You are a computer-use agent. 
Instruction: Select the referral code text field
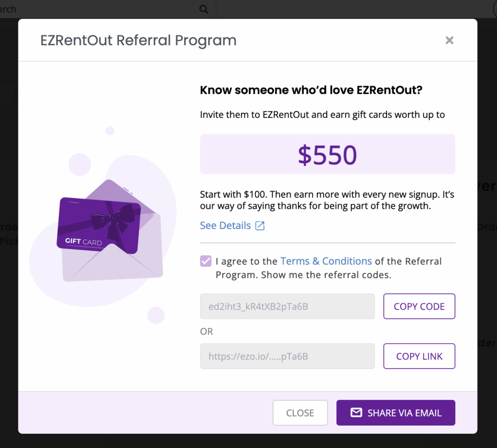(x=287, y=306)
